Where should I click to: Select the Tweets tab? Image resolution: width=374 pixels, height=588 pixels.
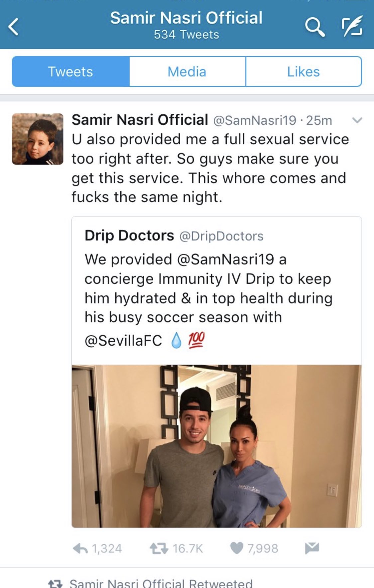click(70, 71)
